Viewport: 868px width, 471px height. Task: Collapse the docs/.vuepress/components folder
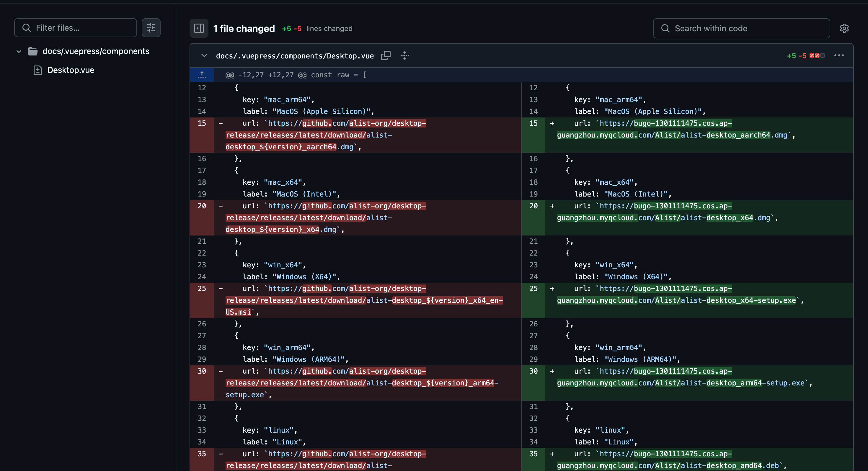[19, 51]
